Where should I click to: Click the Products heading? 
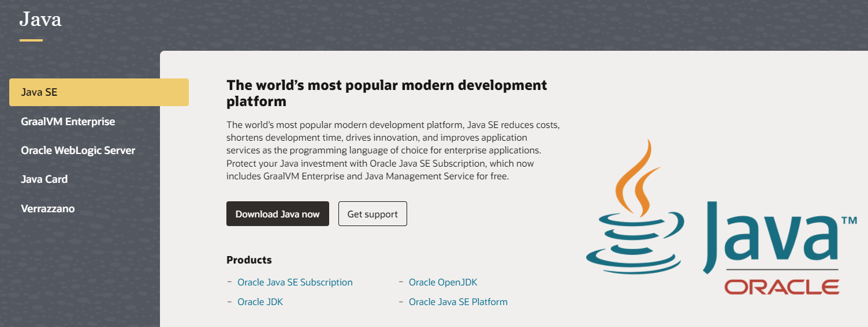click(x=249, y=260)
